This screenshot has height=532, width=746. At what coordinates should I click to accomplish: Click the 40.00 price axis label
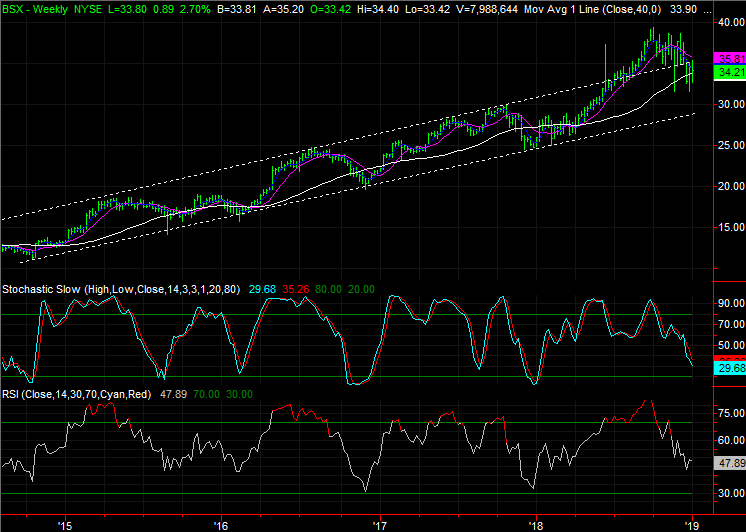(732, 22)
